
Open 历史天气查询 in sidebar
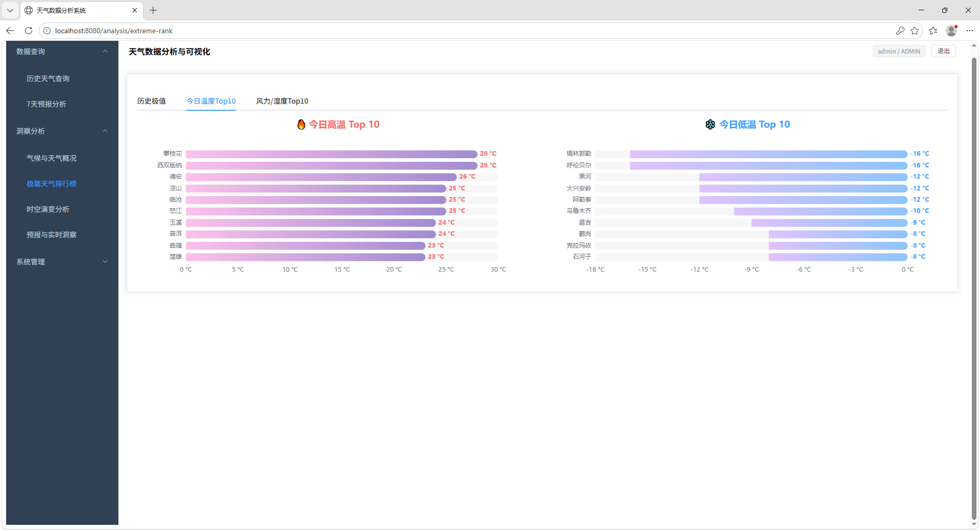(48, 79)
